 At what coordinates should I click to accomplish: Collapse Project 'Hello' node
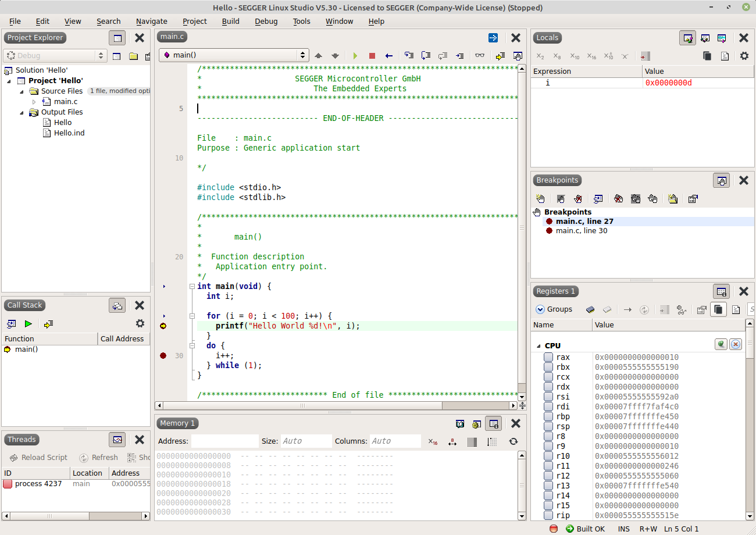coord(9,81)
